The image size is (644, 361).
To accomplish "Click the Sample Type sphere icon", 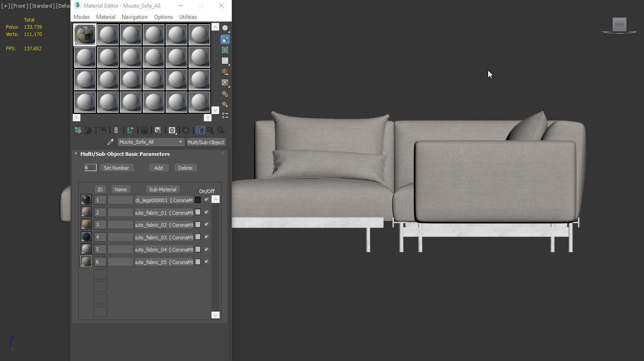I will click(x=225, y=28).
